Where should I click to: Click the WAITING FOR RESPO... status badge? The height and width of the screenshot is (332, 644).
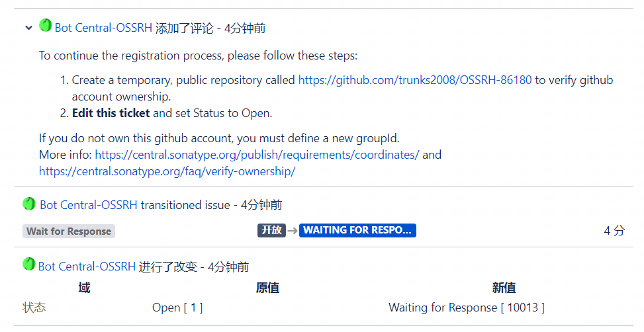(x=357, y=230)
